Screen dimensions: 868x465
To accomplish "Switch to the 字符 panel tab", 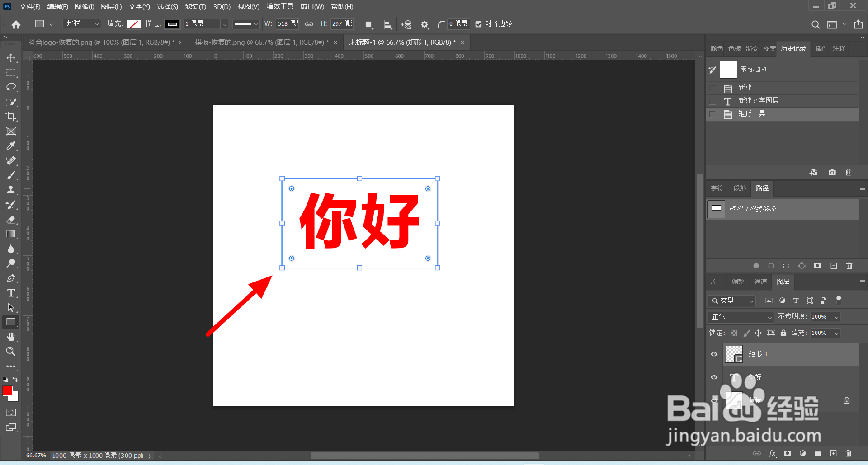I will (717, 188).
